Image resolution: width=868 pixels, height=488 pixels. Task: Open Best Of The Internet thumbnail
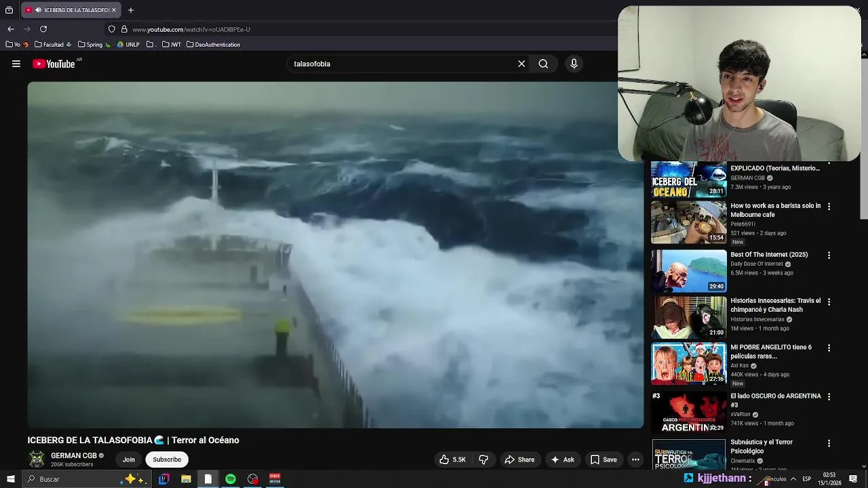(688, 270)
